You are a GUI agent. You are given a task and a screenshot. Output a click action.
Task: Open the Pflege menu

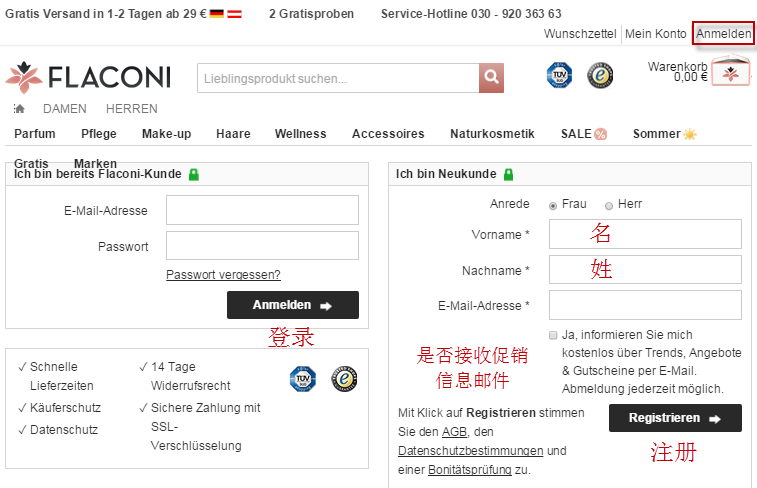99,134
